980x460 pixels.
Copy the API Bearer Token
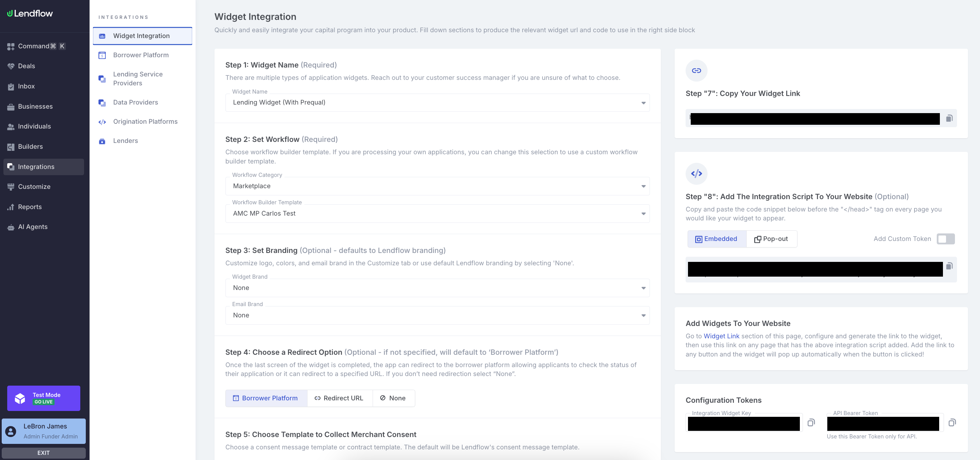[952, 422]
